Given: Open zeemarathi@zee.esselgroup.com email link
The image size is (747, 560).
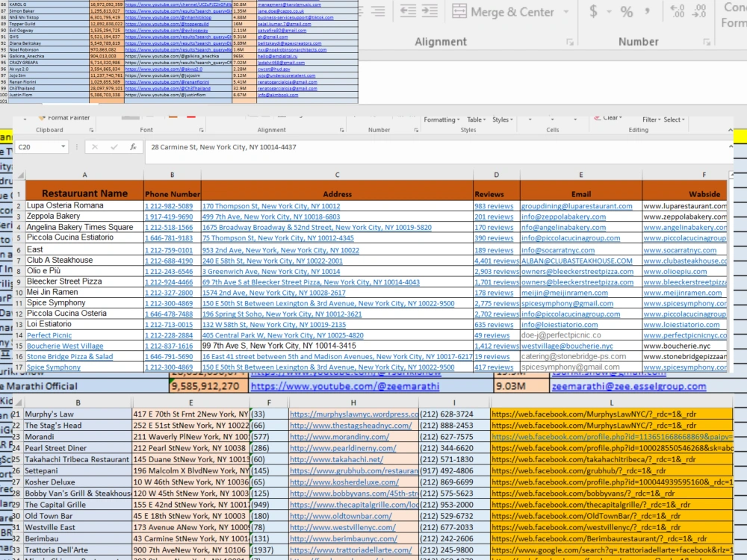Looking at the screenshot, I should pos(629,386).
